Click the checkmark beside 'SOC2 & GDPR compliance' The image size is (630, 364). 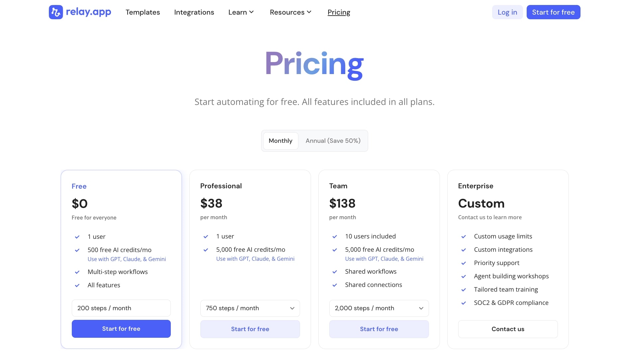(464, 303)
